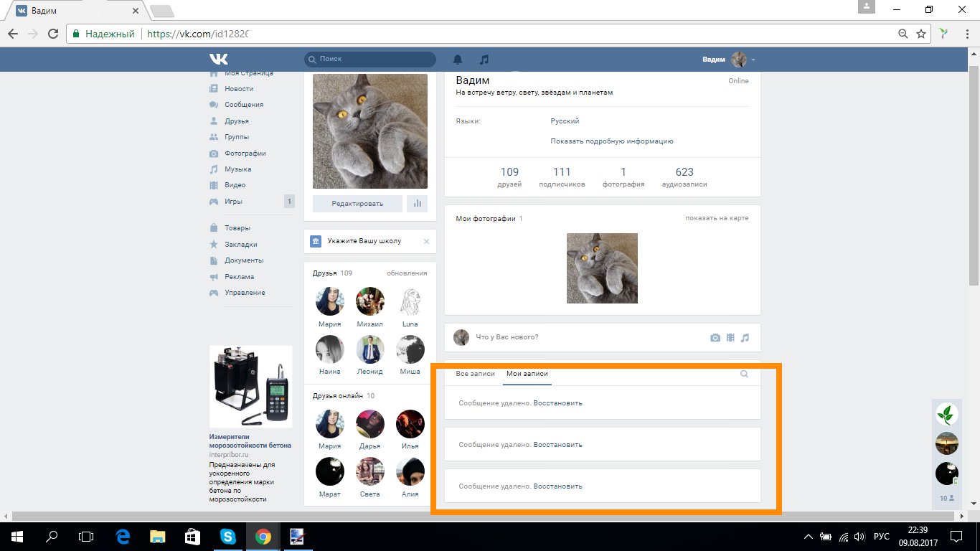Reload the page in Chrome
The image size is (980, 551).
(53, 34)
